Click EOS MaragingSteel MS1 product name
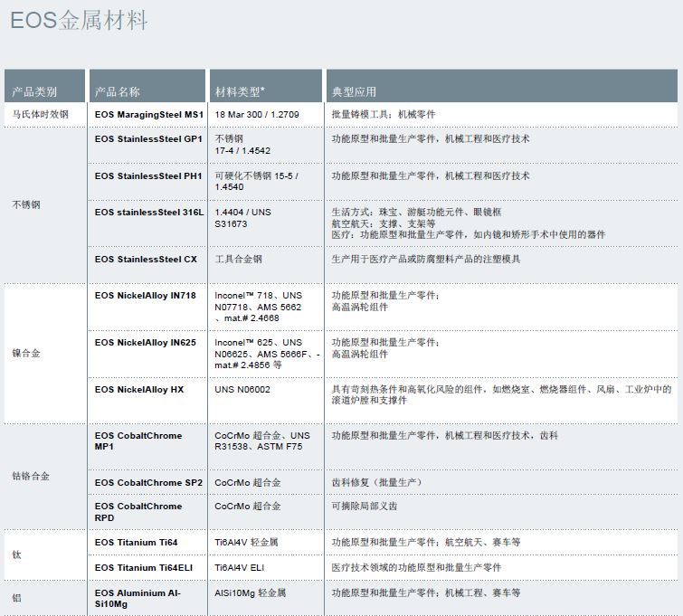683x616 pixels. click(x=149, y=115)
